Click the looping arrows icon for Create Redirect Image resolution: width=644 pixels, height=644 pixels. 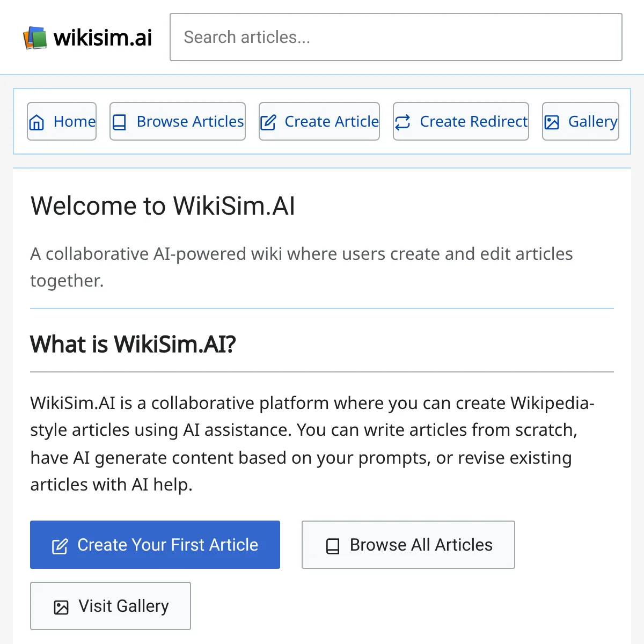[x=402, y=122]
